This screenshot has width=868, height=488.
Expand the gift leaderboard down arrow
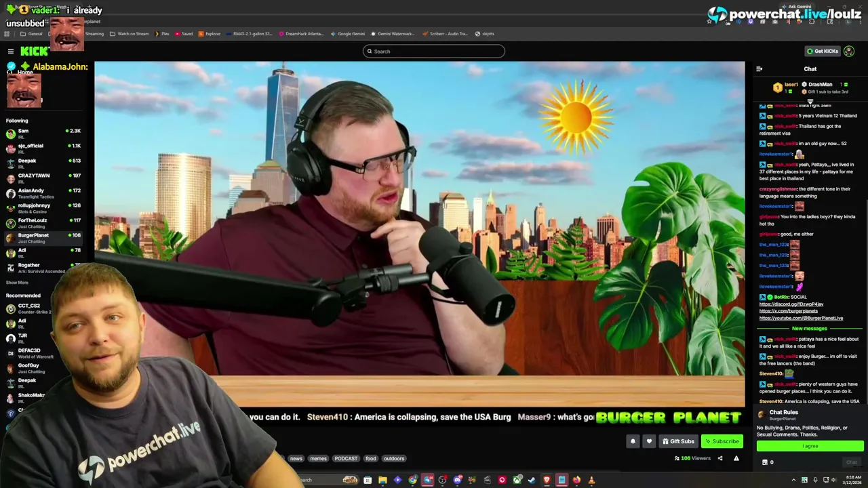(810, 101)
